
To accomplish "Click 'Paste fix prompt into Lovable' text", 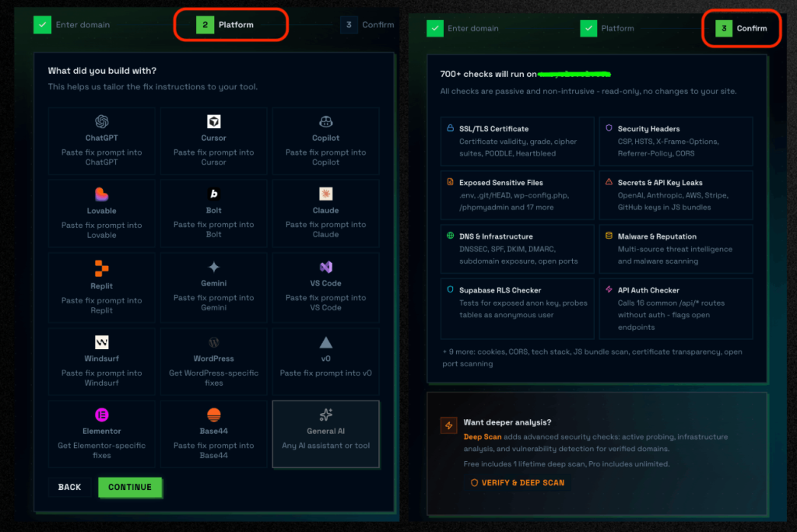I will (102, 230).
